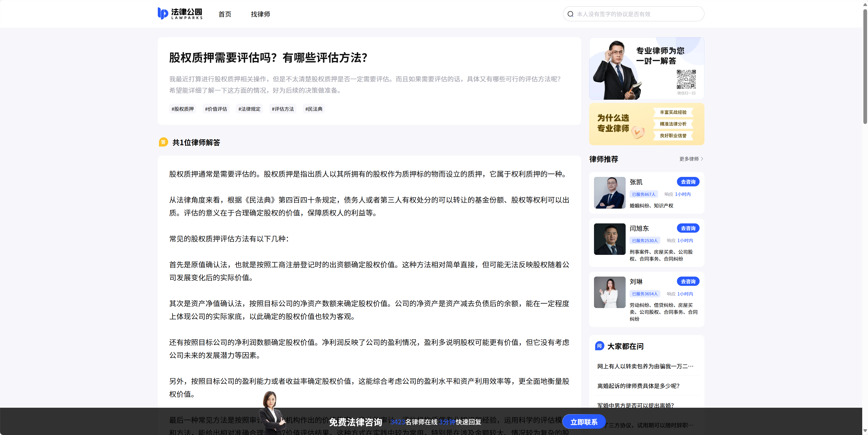Open lawyer 闫旭东's profile photo
The width and height of the screenshot is (868, 435).
click(609, 239)
